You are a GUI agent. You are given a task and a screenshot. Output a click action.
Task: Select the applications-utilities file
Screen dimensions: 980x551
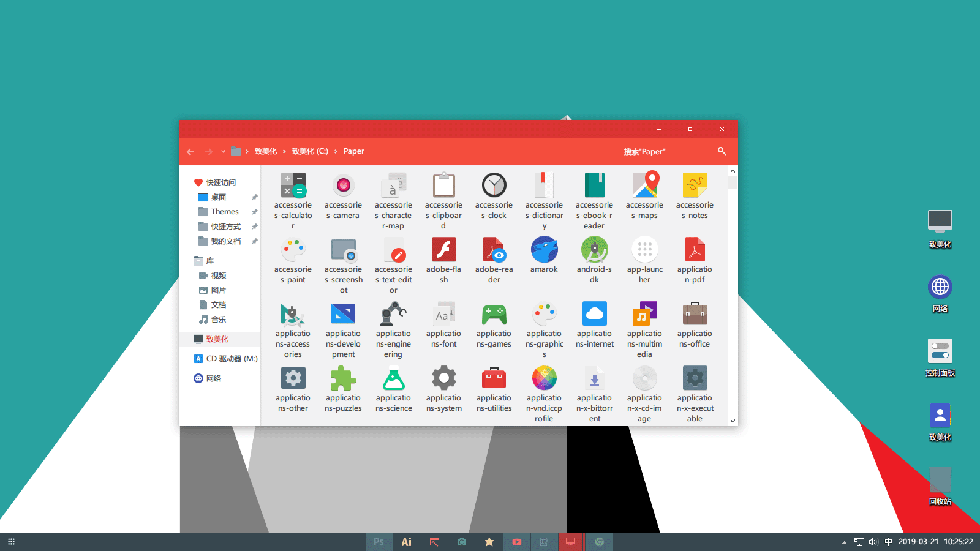point(494,389)
